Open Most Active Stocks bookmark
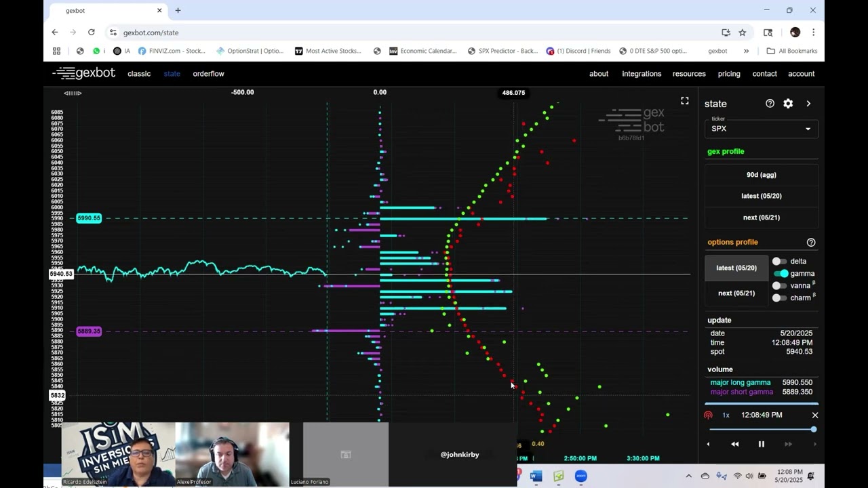The width and height of the screenshot is (868, 488). (328, 51)
